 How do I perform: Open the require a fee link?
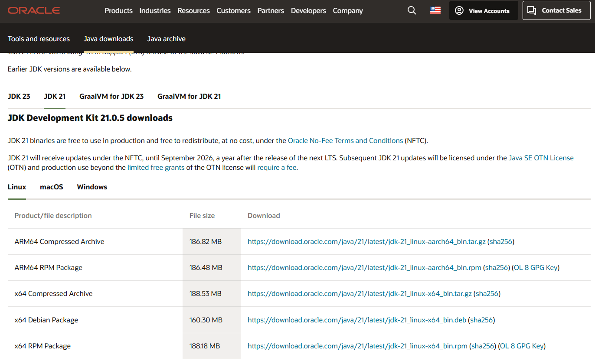click(277, 167)
